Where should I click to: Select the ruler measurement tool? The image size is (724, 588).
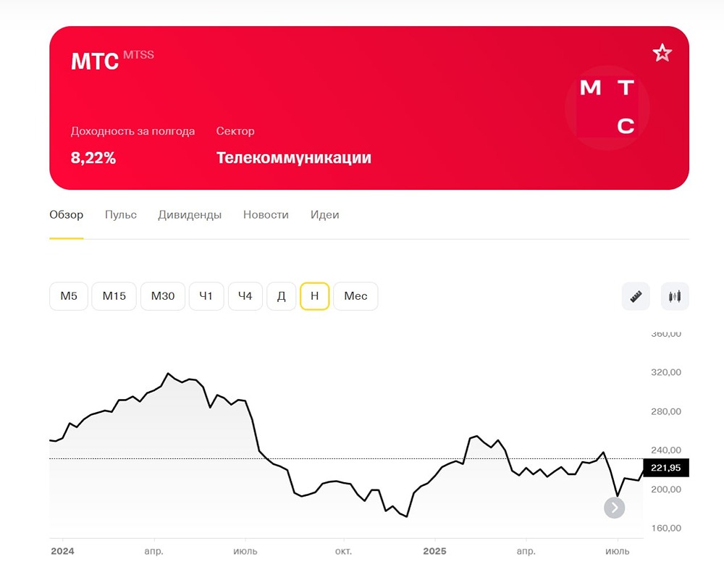click(636, 296)
